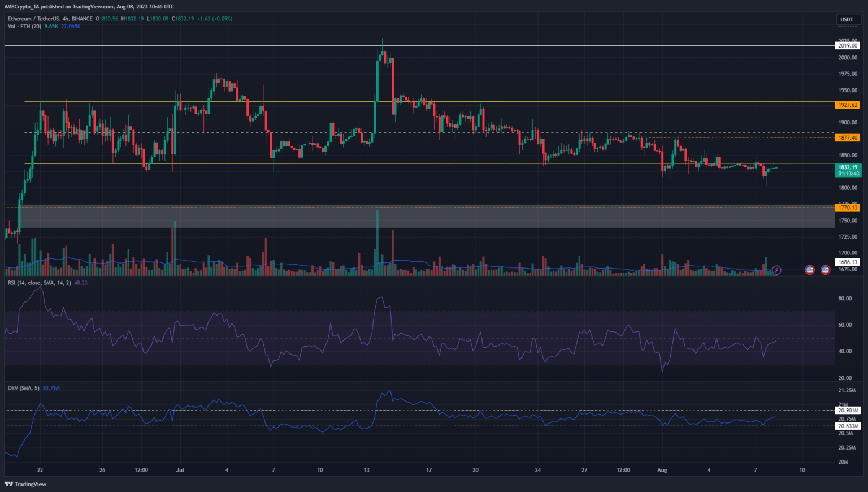The image size is (868, 492).
Task: Click the purple lightning bolt event icon
Action: [776, 270]
